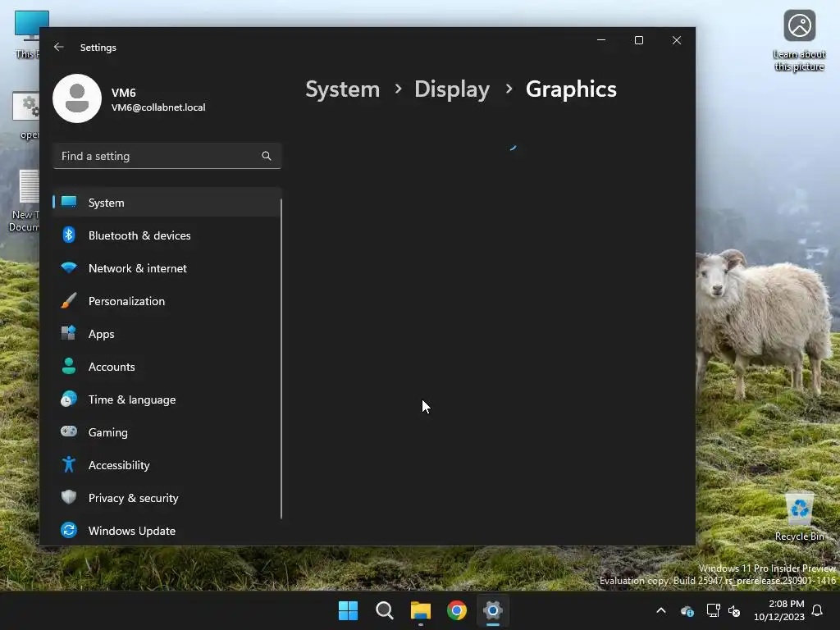Open Gaming settings category
This screenshot has height=630, width=840.
coord(167,431)
